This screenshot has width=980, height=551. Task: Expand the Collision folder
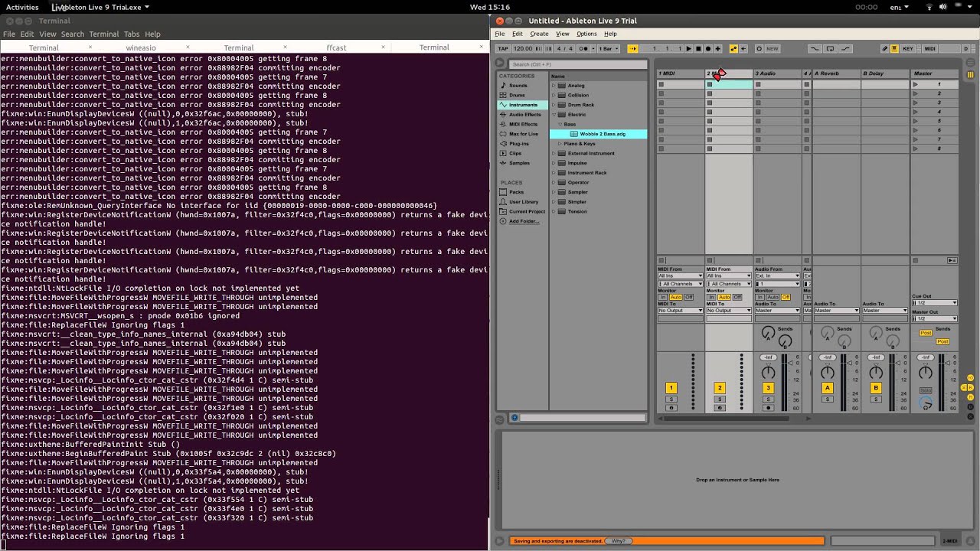pyautogui.click(x=554, y=95)
